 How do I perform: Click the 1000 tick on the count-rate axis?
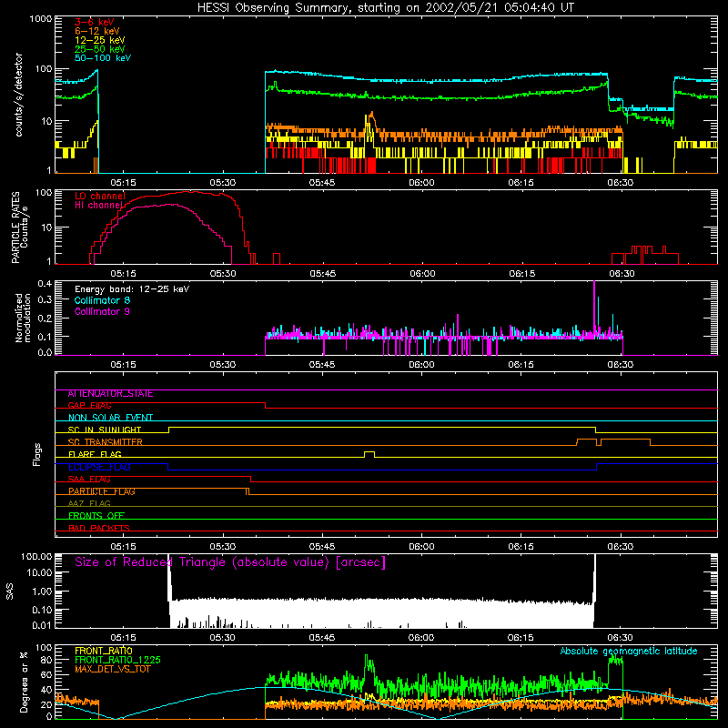click(40, 19)
